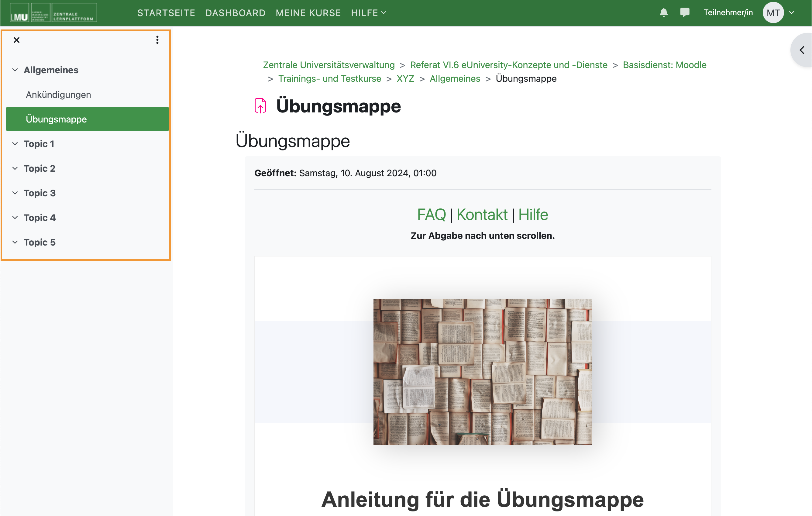Open the green Hilfe link in content
The width and height of the screenshot is (812, 516).
coord(533,215)
